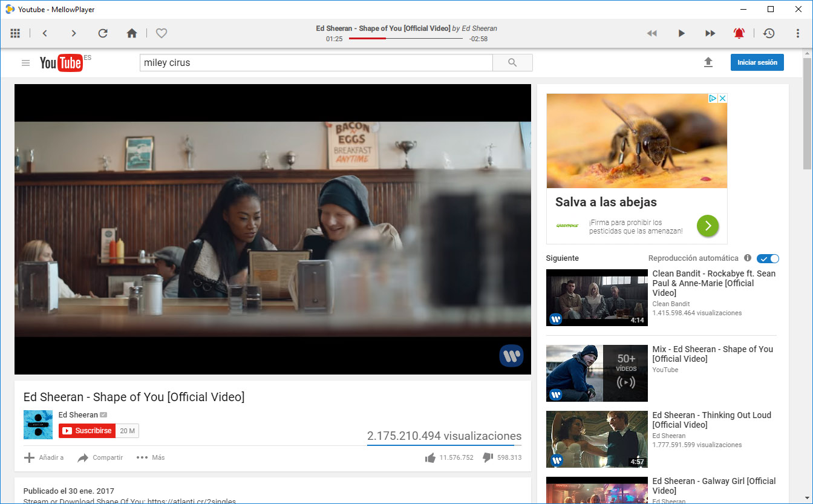The width and height of the screenshot is (813, 504).
Task: Open the services grid icon
Action: pos(16,33)
